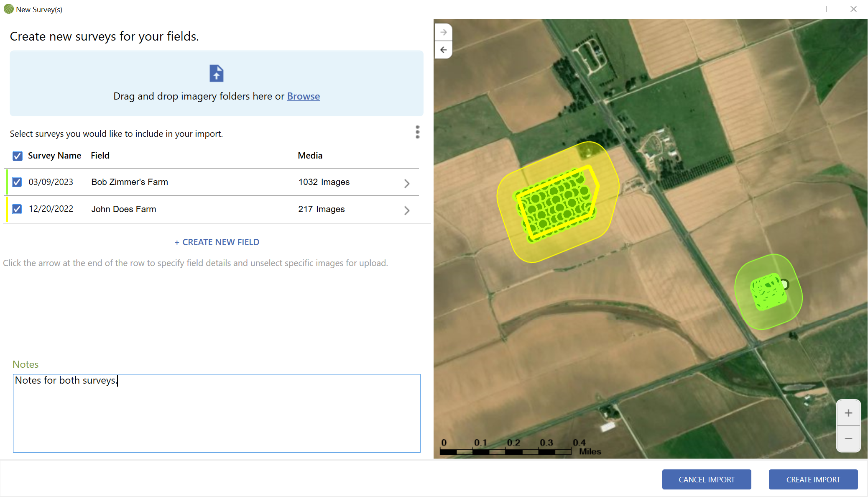This screenshot has height=497, width=868.
Task: Maximize the New Survey window
Action: click(824, 9)
